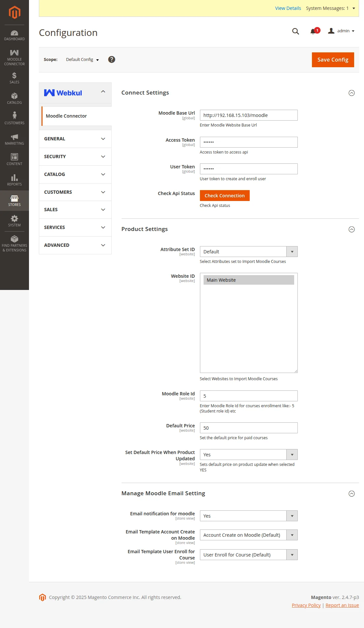The image size is (364, 628).
Task: Open Email Template User Enroll dropdown
Action: [x=249, y=555]
